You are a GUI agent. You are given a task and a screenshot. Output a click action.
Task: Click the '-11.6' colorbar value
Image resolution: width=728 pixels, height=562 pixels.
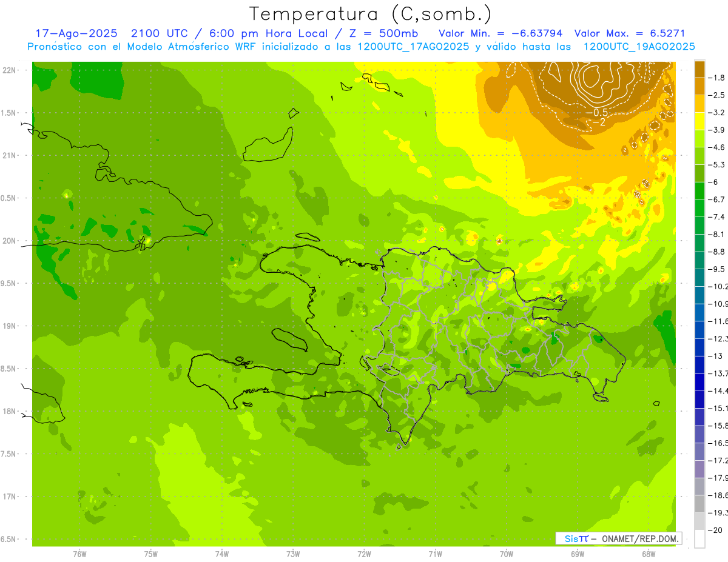click(719, 321)
